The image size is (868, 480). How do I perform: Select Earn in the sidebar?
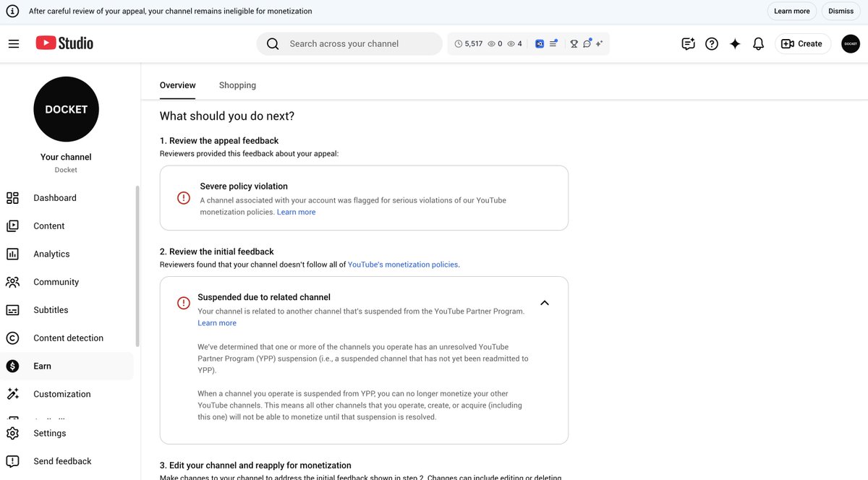tap(67, 366)
